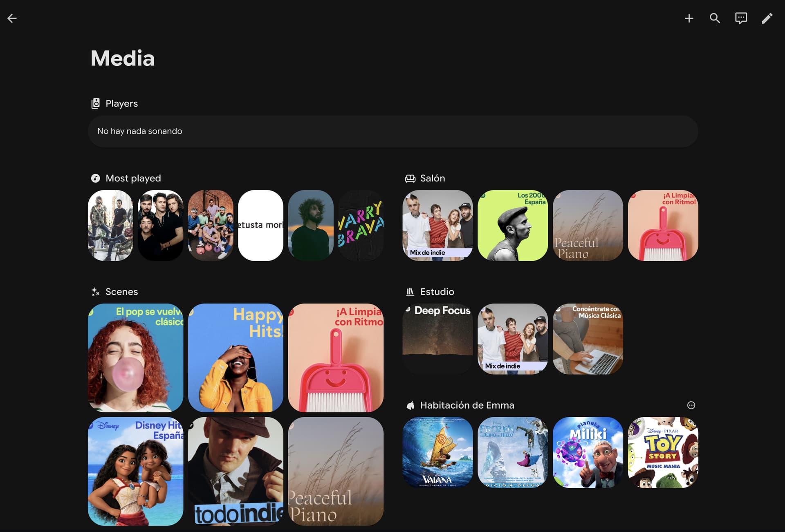Open the Most played section heading

tap(133, 178)
